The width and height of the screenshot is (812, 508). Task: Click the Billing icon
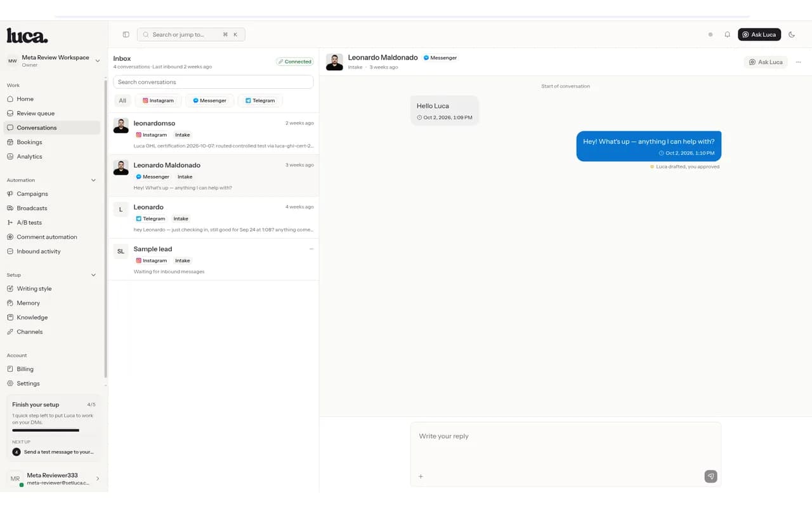point(10,369)
